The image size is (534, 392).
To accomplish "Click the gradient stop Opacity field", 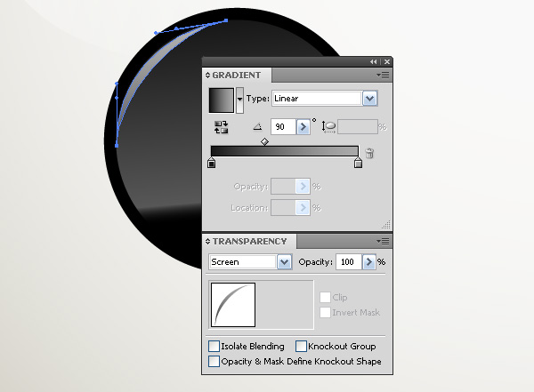I will click(283, 187).
